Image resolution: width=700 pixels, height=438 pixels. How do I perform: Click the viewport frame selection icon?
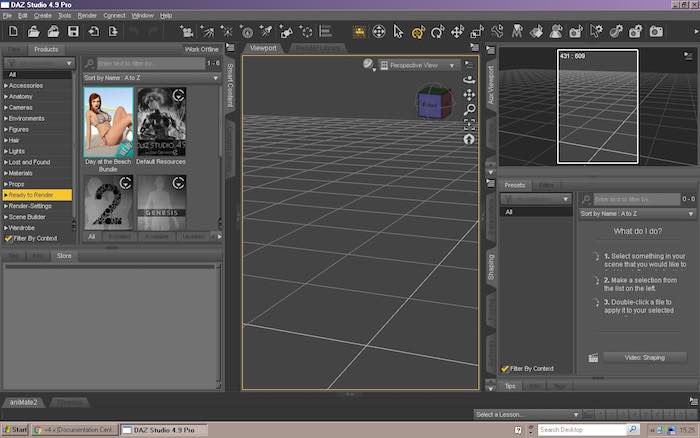(469, 124)
